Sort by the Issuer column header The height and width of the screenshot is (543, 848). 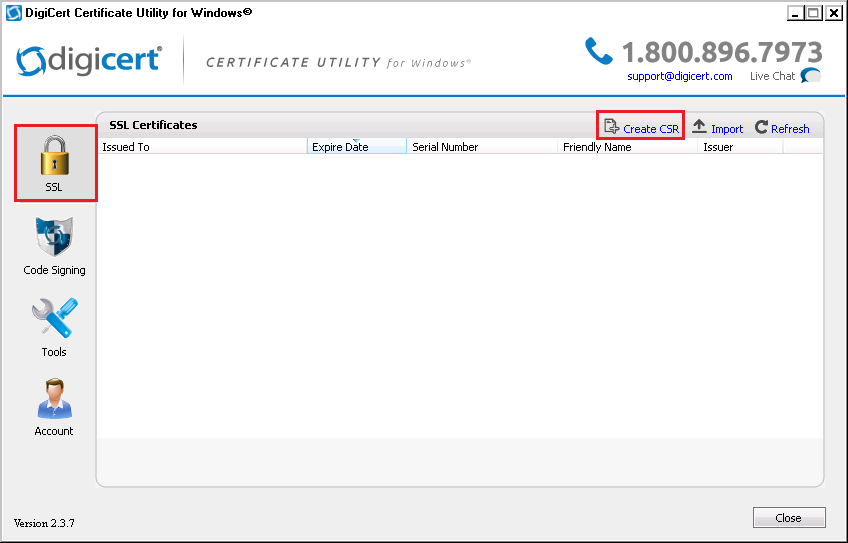[740, 147]
